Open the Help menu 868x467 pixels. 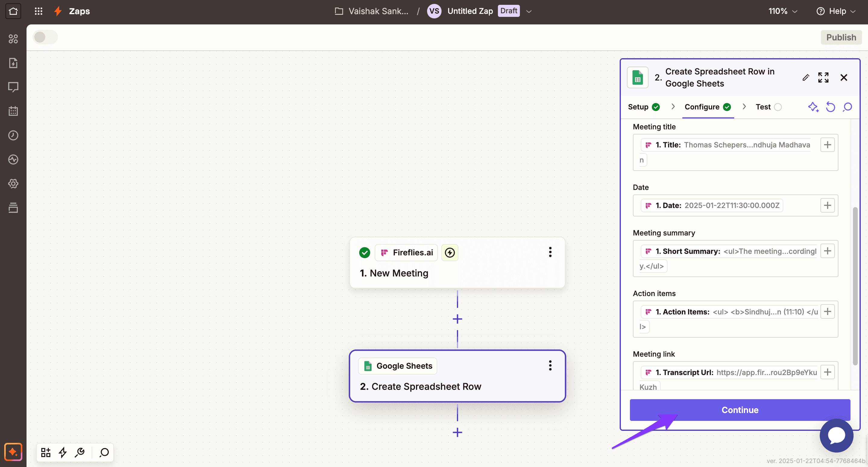click(x=836, y=11)
